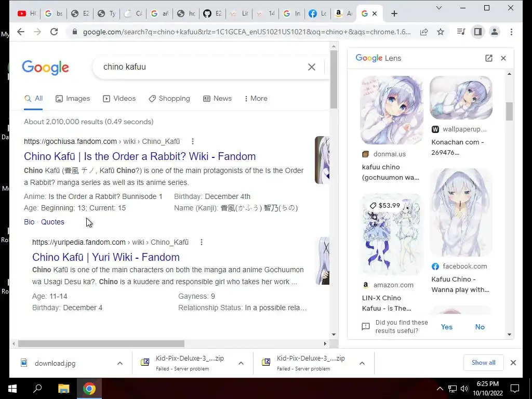Click the Lens feedback icon

point(366,327)
